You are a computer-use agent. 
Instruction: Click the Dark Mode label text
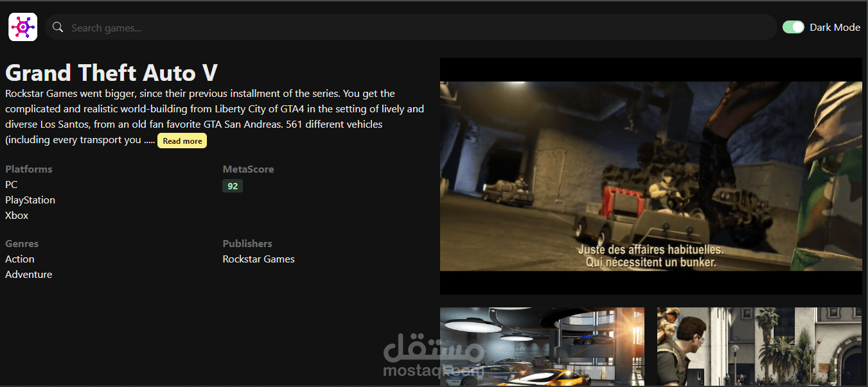(x=835, y=27)
